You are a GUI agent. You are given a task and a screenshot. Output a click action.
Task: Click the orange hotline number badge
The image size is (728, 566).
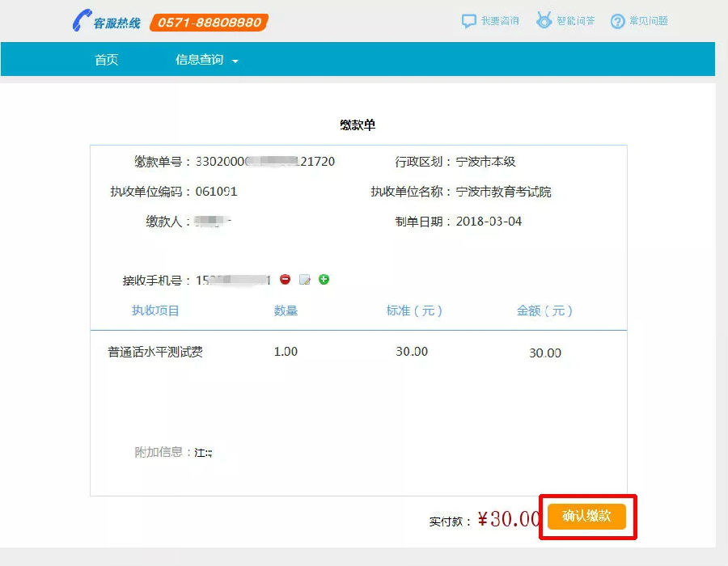[209, 23]
